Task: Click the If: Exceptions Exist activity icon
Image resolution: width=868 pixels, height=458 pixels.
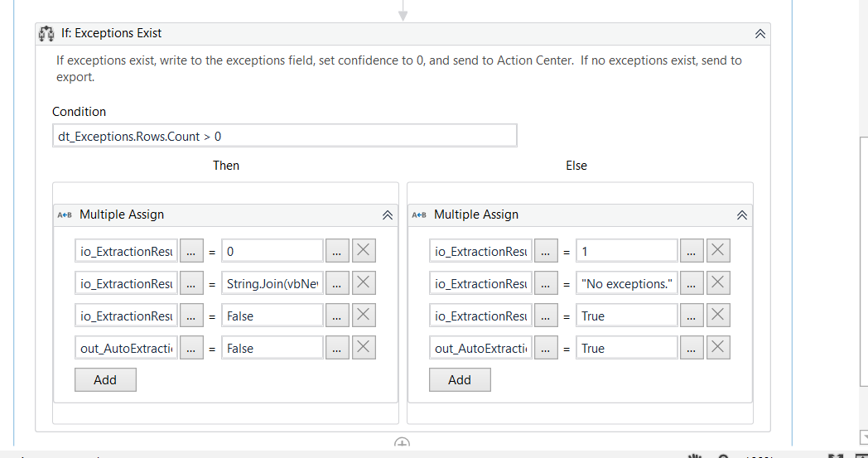Action: point(47,34)
